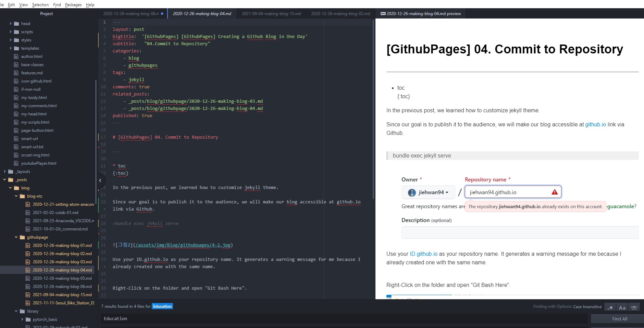The width and height of the screenshot is (644, 328).
Task: Toggle the regex search option
Action: 610,307
